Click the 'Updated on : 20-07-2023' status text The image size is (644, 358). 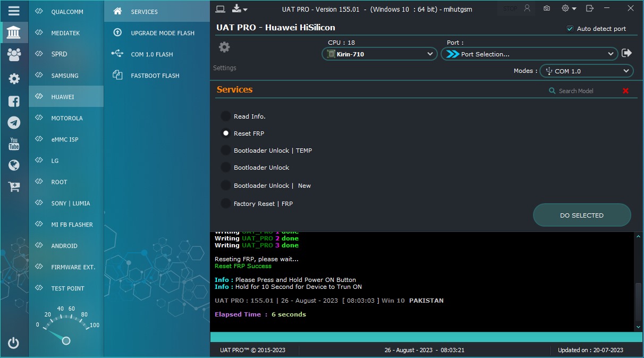[590, 350]
